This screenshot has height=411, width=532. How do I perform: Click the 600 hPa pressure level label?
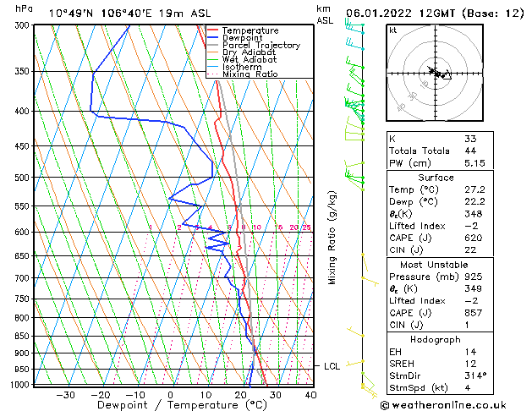(24, 233)
